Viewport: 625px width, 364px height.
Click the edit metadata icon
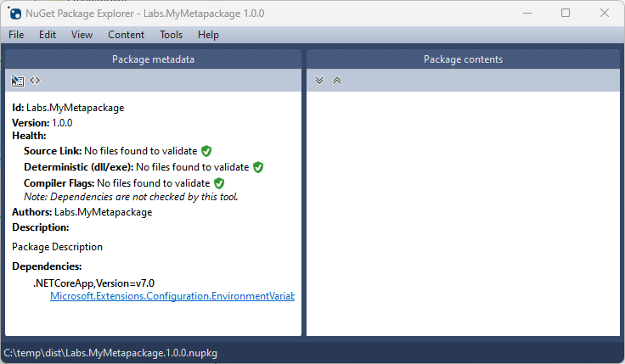[17, 81]
